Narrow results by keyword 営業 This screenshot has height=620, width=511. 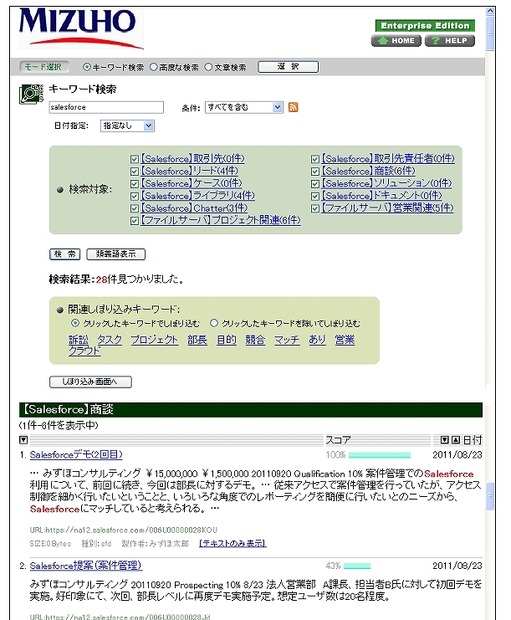pos(344,340)
